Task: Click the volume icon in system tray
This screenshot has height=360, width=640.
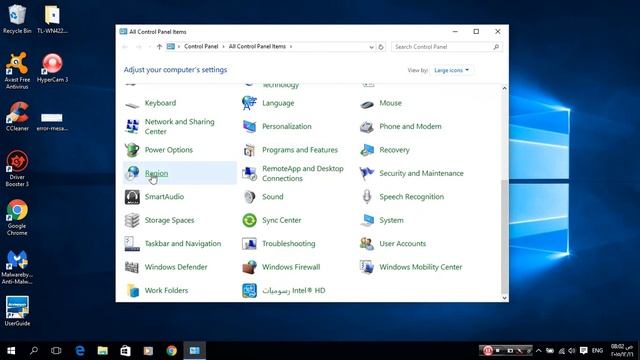Action: [572, 351]
